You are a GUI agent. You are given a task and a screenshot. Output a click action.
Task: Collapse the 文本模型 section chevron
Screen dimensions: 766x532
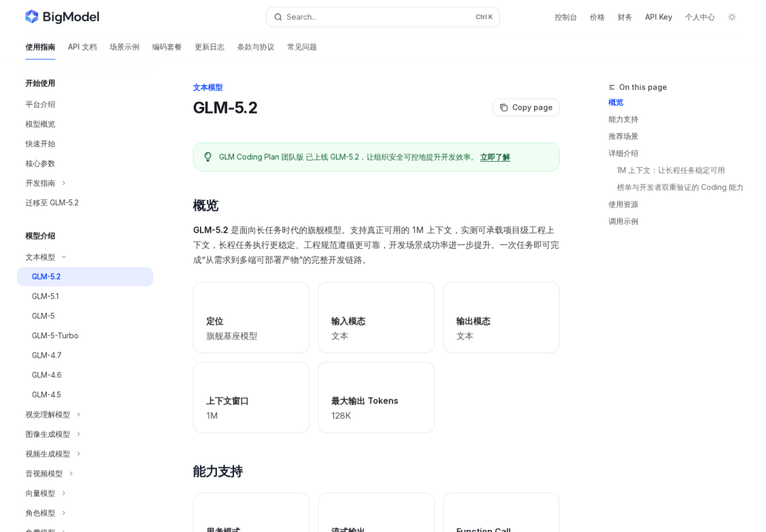(x=64, y=257)
